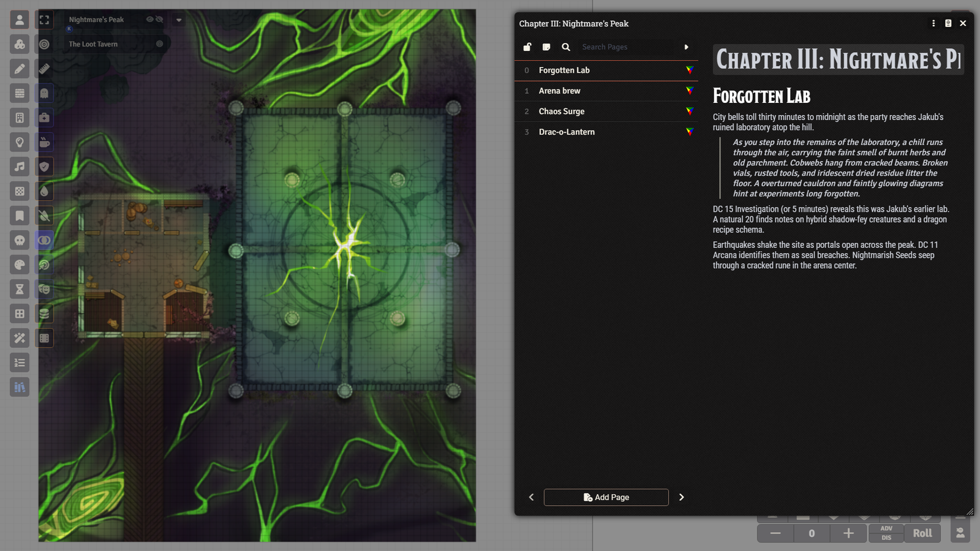Select DIS disadvantage roll option
The height and width of the screenshot is (551, 980).
tap(886, 538)
